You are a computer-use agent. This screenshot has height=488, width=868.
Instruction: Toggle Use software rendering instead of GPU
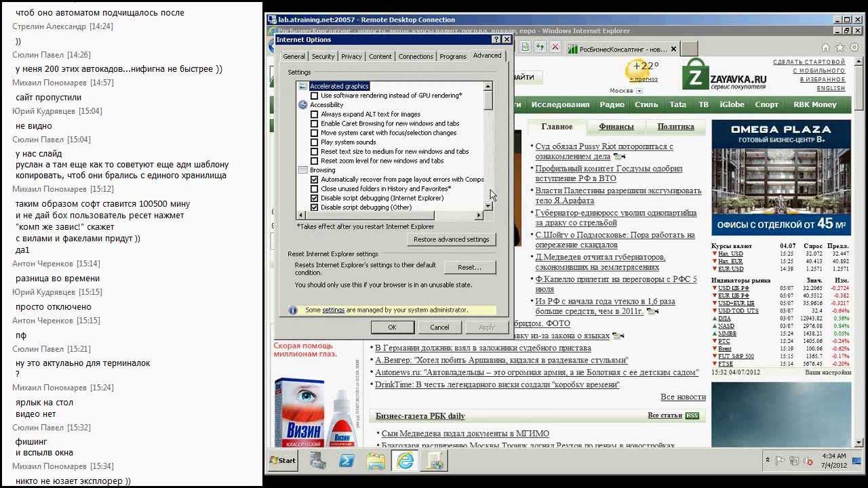[x=314, y=96]
